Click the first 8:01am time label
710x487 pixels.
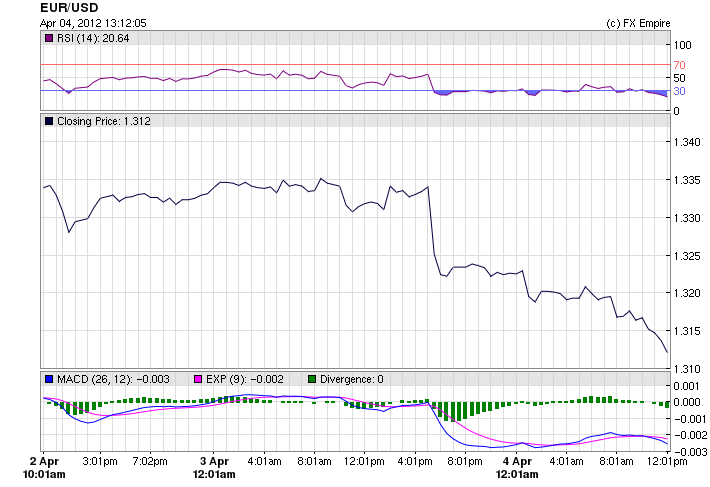point(314,462)
